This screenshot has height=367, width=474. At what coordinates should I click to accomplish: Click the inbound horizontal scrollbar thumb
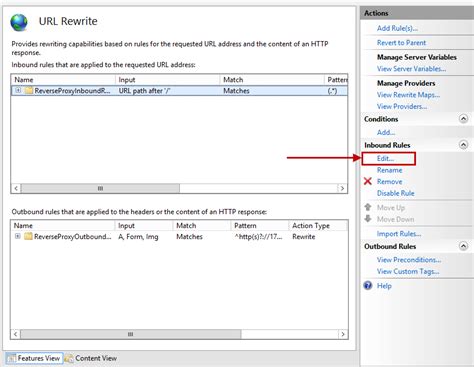coord(100,188)
